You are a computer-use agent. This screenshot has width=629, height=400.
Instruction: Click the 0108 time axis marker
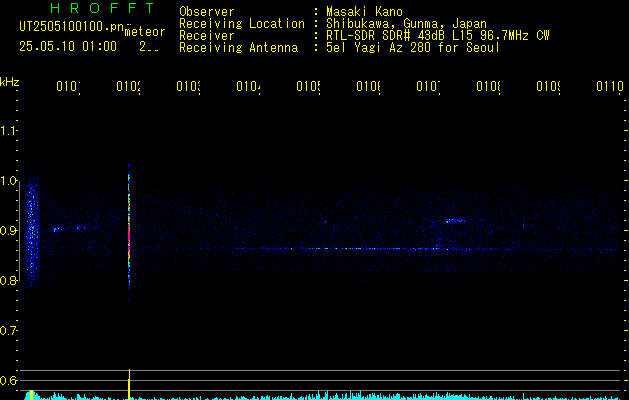(488, 86)
